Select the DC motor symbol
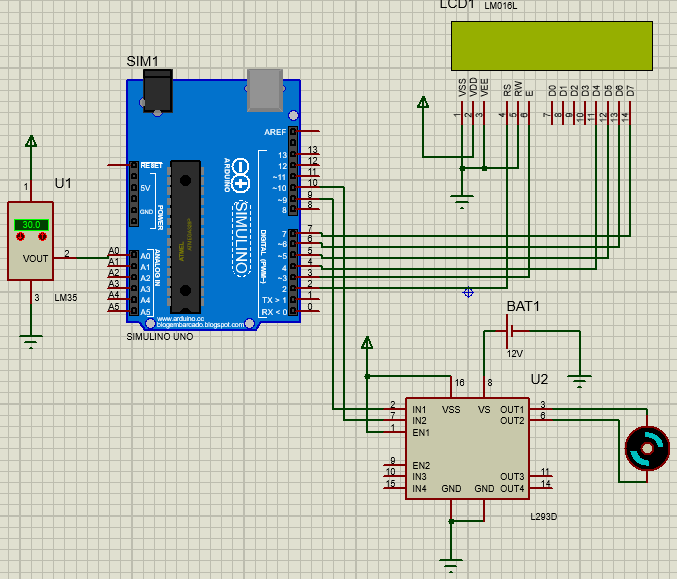 [x=647, y=449]
